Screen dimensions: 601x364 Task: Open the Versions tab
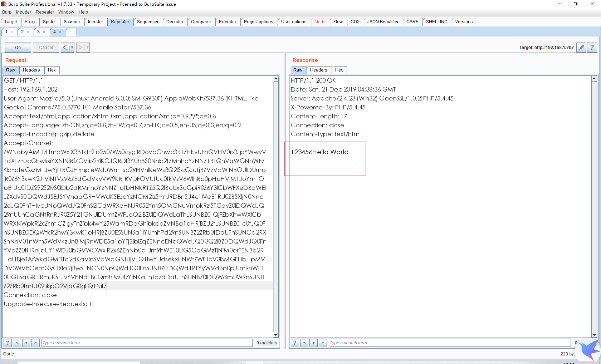[464, 22]
